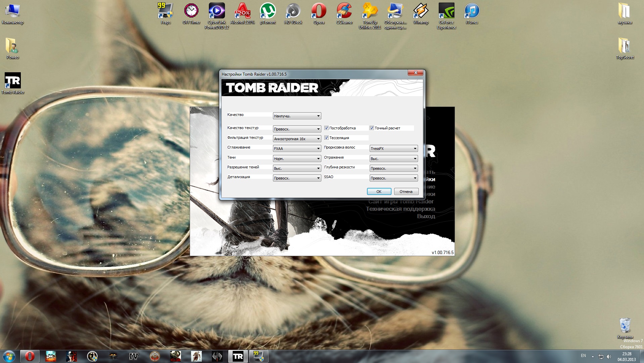Open the OFFTimer desktop shortcut
Screen dimensions: 644x363
(x=191, y=14)
